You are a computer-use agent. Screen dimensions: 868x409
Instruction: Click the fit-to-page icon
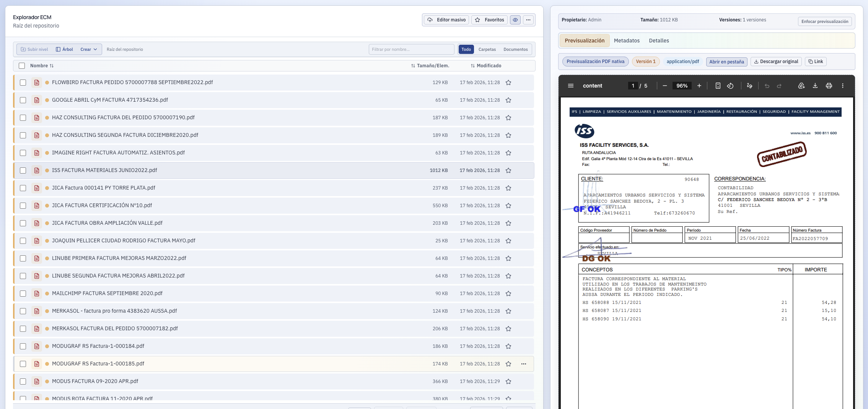[x=717, y=86]
